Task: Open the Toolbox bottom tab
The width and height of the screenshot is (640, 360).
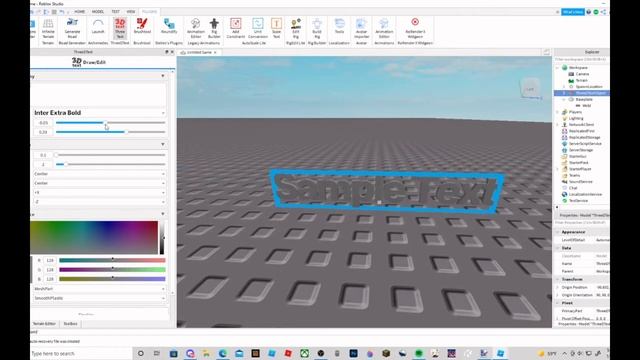Action: (x=70, y=324)
